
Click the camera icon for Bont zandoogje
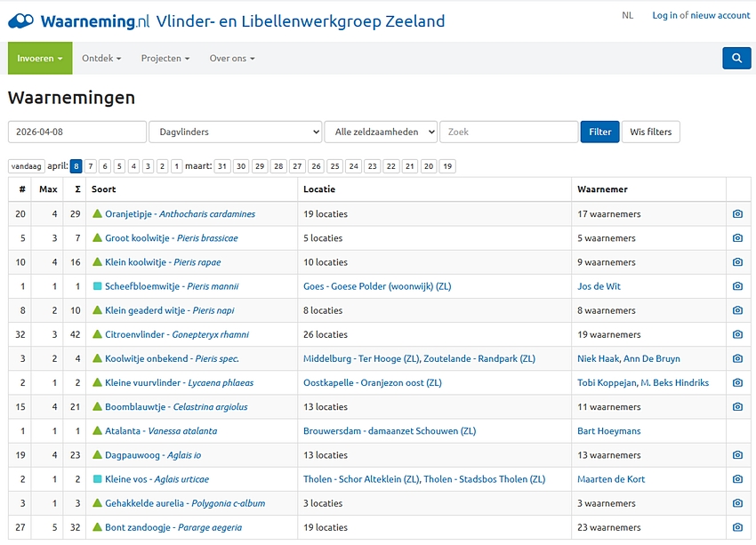(x=737, y=527)
